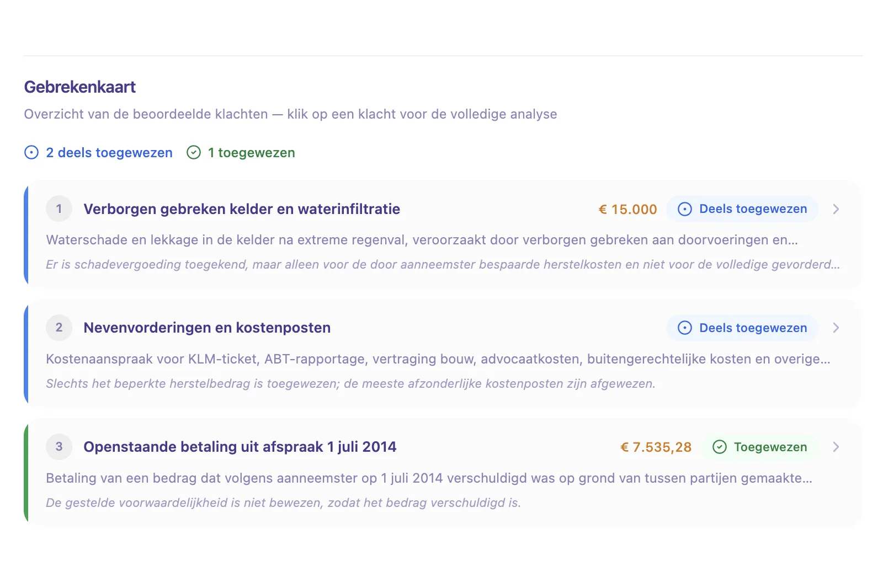Open "Verborgen gebreken kelder en waterinfiltratie" title
The image size is (883, 588).
click(242, 209)
